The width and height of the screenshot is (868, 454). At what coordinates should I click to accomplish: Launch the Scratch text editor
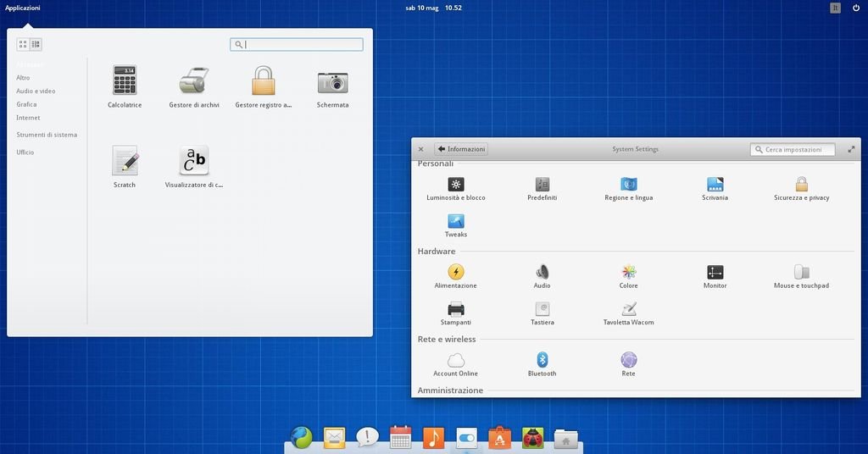125,161
